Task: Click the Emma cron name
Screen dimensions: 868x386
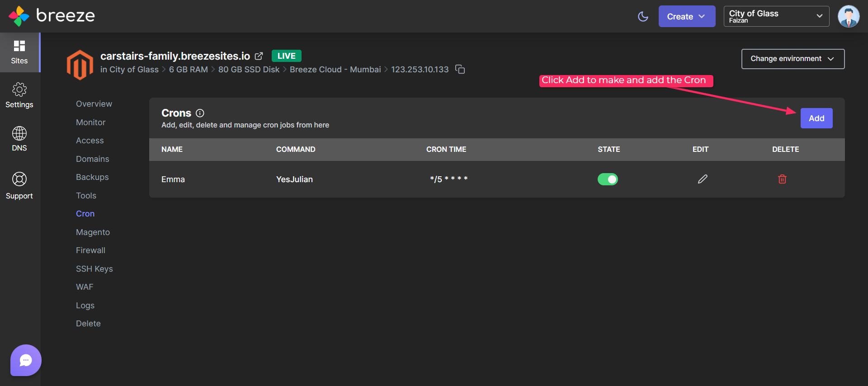Action: (173, 179)
